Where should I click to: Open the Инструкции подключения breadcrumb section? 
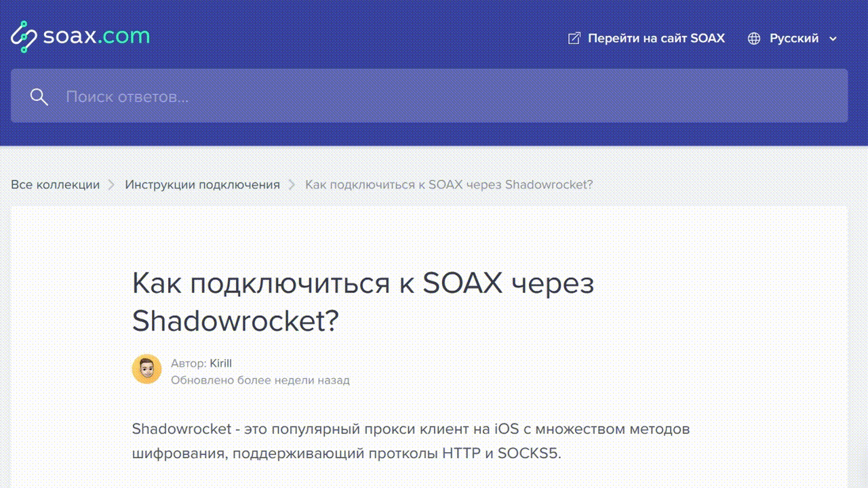pos(201,184)
